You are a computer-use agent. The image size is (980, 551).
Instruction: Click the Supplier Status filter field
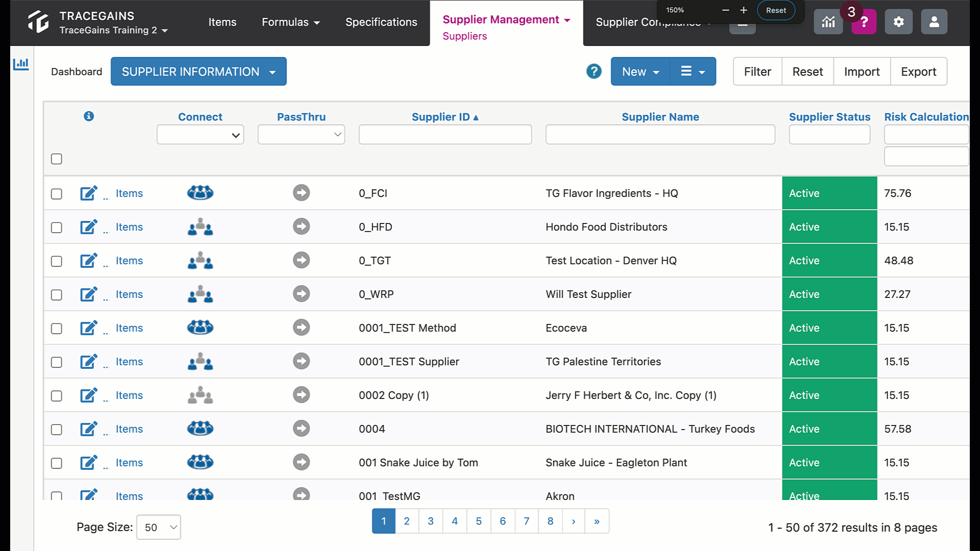click(829, 135)
